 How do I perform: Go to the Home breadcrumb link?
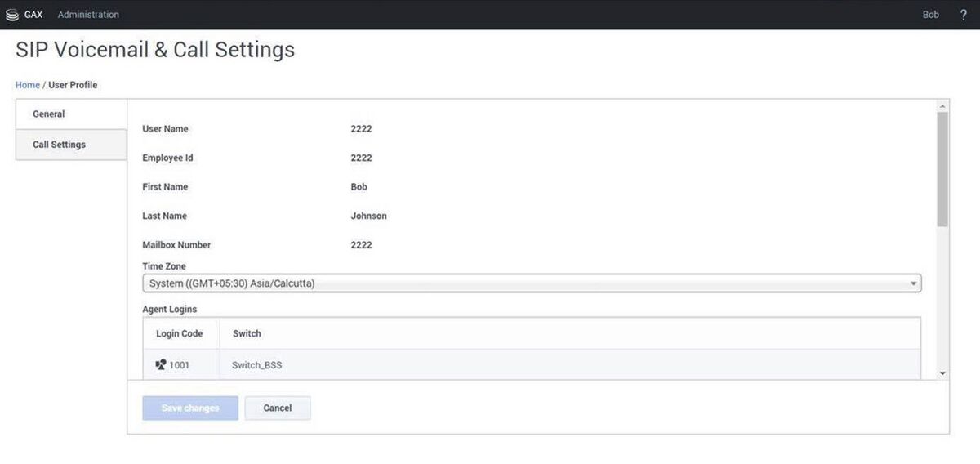pos(27,85)
